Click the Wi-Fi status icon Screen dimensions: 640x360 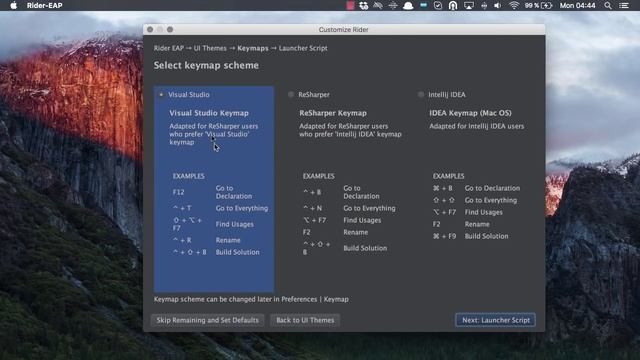[x=514, y=5]
